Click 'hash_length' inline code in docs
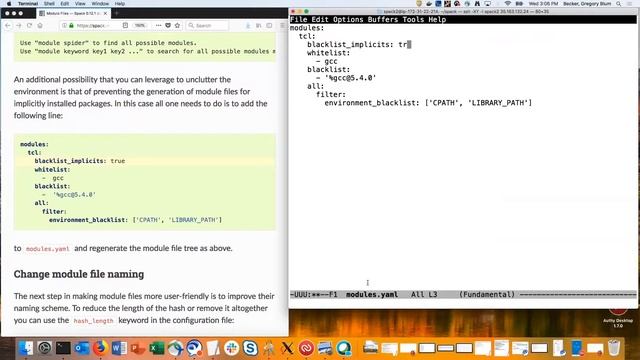 point(93,320)
